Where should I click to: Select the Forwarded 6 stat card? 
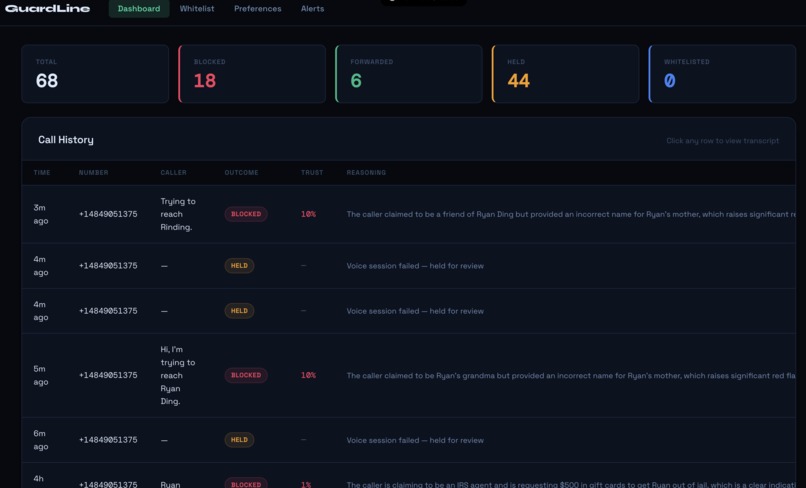click(409, 74)
